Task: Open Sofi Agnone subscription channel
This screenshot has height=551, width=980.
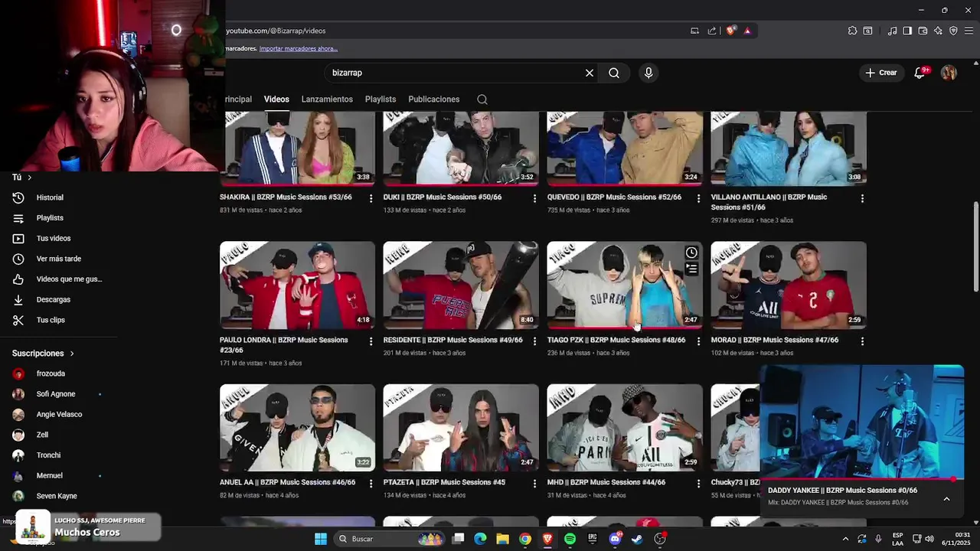Action: tap(56, 394)
